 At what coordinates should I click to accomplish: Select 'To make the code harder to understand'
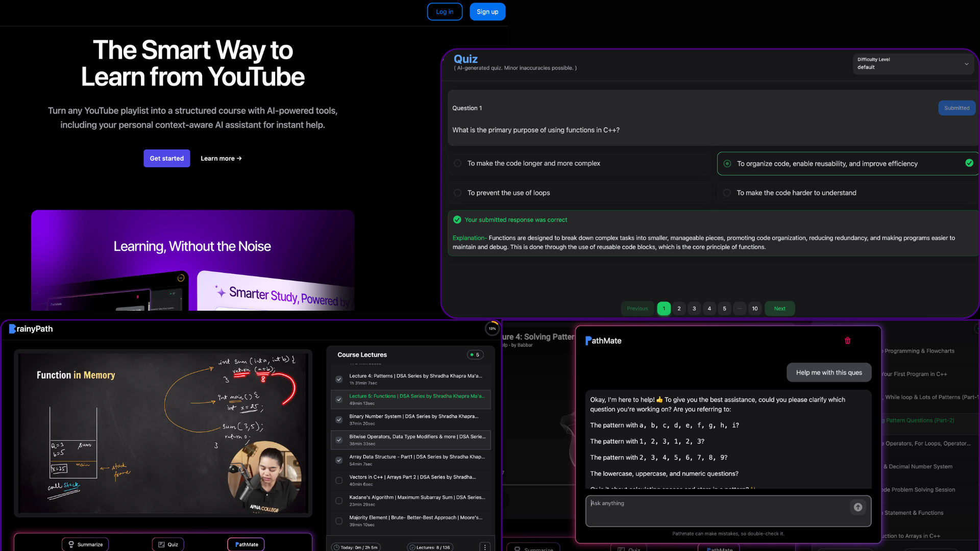[847, 193]
